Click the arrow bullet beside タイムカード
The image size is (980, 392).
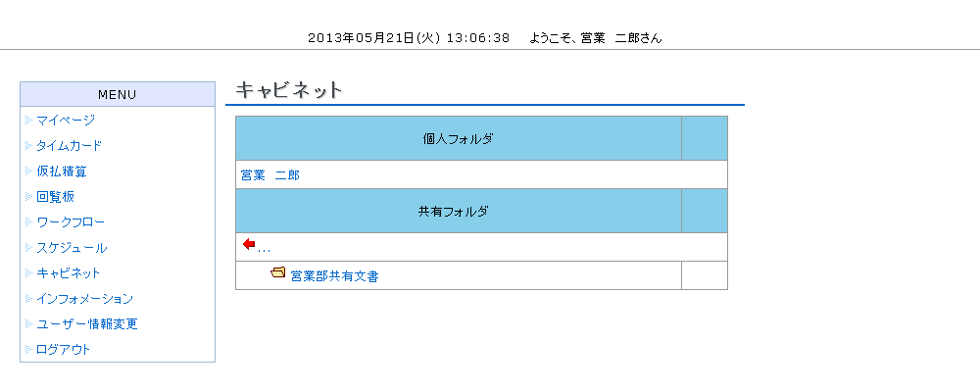[28, 146]
